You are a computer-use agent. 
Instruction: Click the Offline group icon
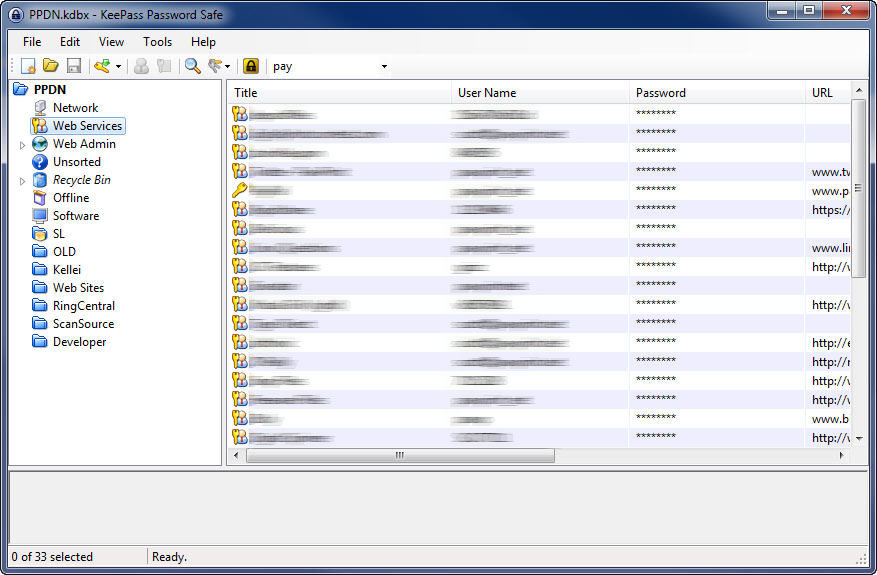[40, 197]
